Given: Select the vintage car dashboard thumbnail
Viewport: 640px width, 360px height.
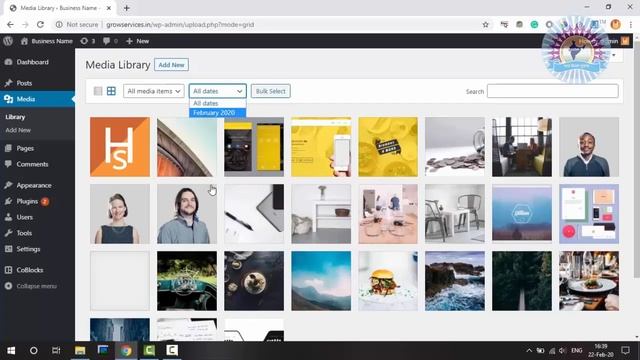Looking at the screenshot, I should coord(187,281).
